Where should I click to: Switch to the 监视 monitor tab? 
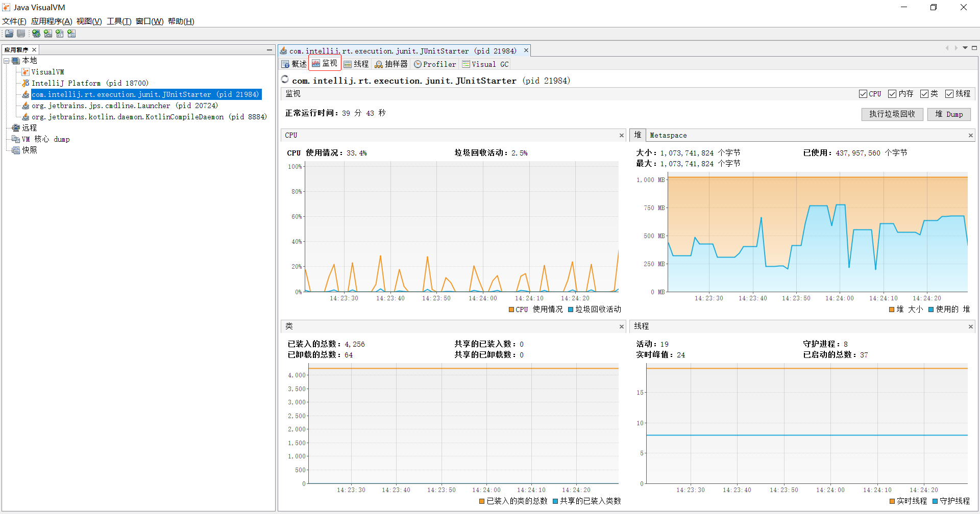click(x=325, y=63)
